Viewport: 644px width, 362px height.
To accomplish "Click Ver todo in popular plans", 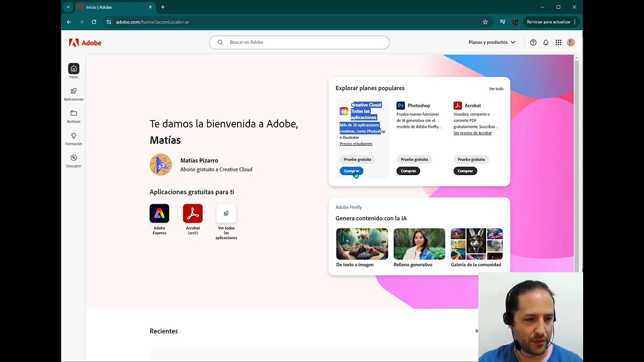I will 496,88.
